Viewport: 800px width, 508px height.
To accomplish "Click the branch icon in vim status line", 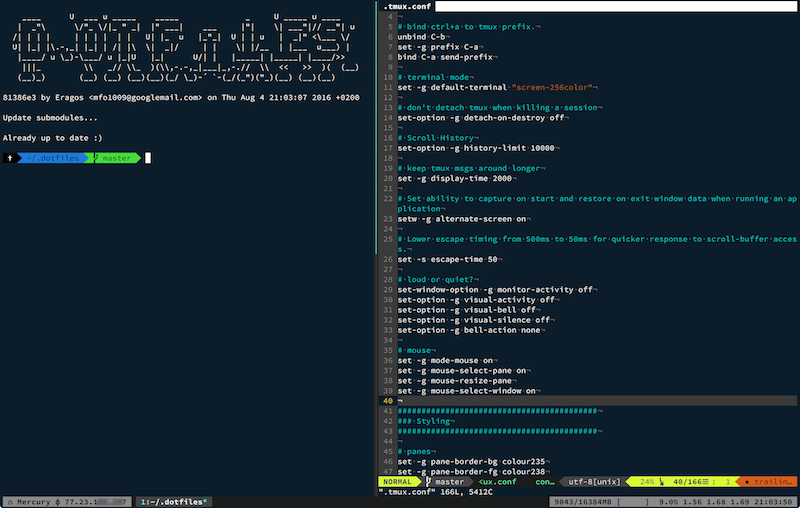I will coord(426,481).
